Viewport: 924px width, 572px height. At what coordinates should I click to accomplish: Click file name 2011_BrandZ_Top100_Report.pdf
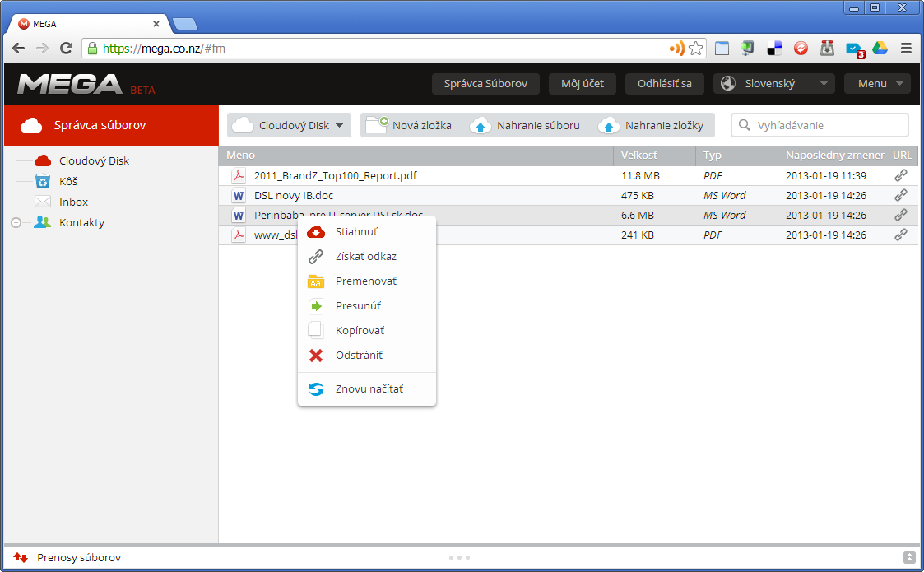tap(336, 176)
